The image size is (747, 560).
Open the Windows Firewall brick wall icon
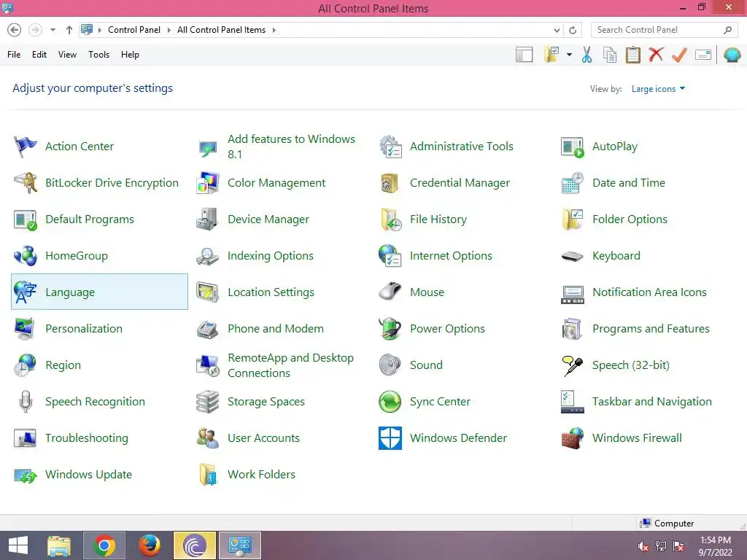coord(573,438)
